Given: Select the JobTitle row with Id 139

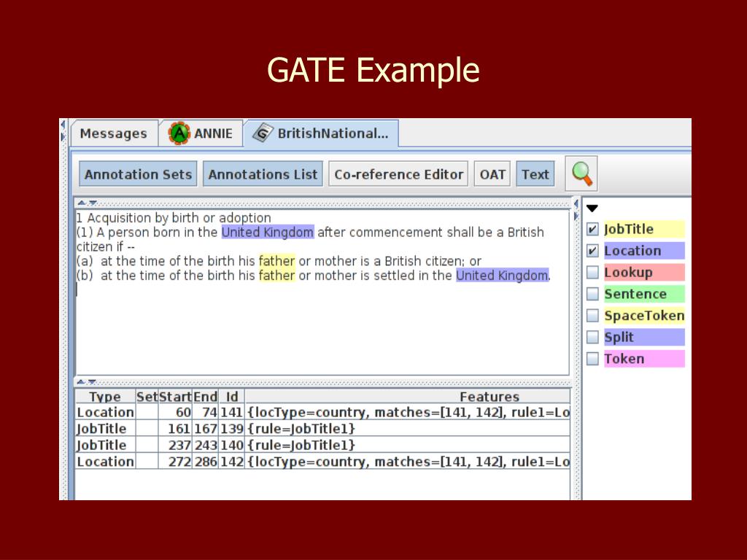Looking at the screenshot, I should tap(322, 429).
